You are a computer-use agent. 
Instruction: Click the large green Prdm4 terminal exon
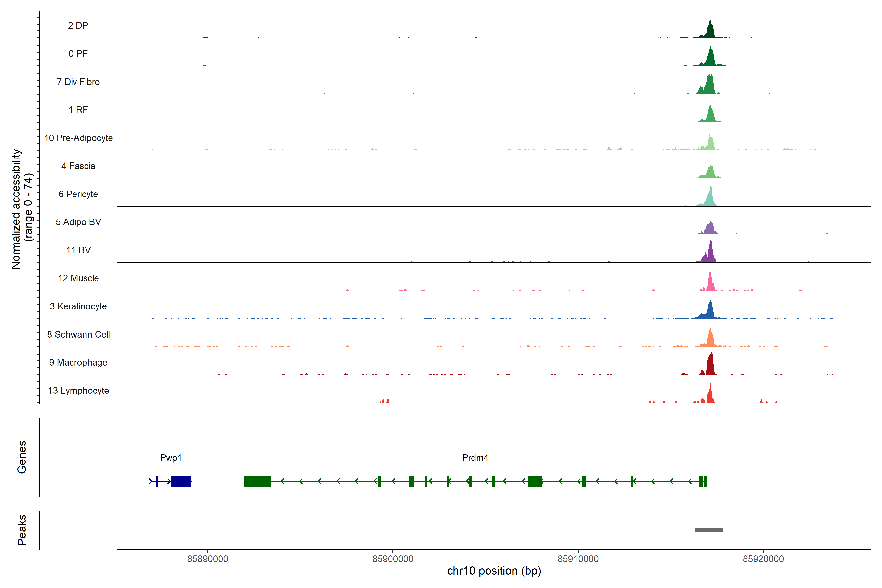coord(258,481)
